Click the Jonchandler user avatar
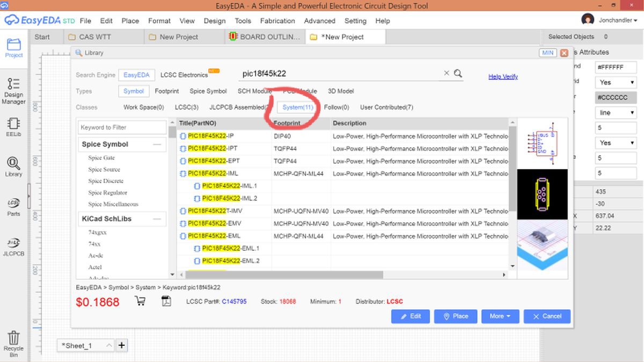 click(x=588, y=20)
